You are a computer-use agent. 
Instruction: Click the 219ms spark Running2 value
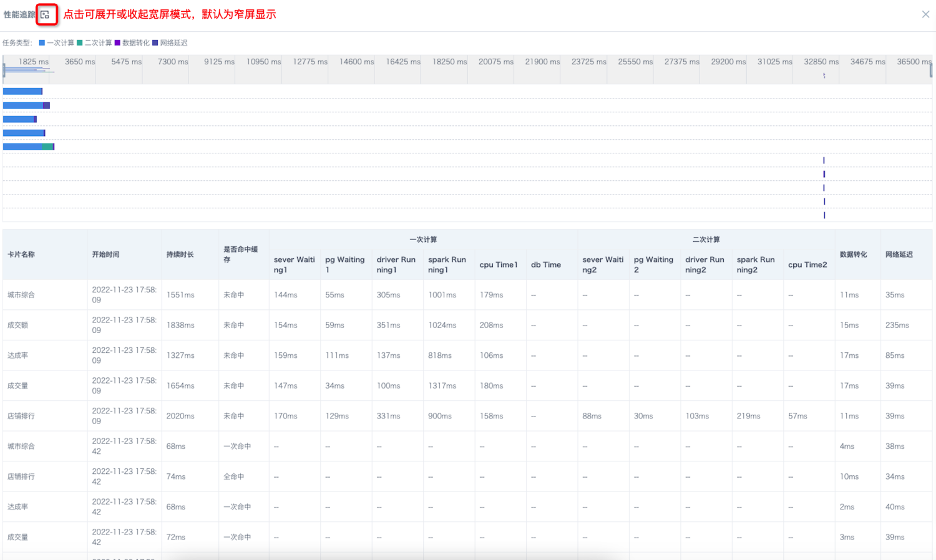tap(749, 416)
